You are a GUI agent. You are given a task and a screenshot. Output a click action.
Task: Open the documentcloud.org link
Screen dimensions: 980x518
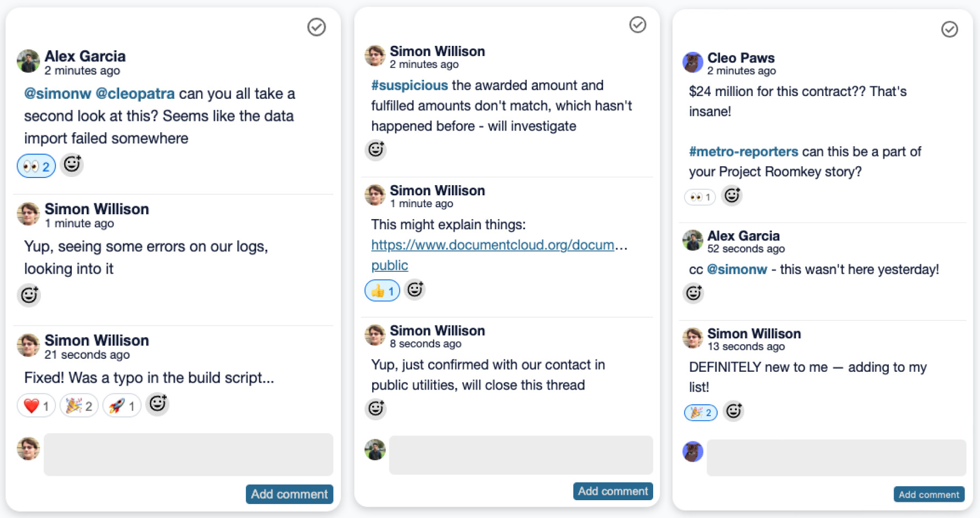click(x=499, y=255)
